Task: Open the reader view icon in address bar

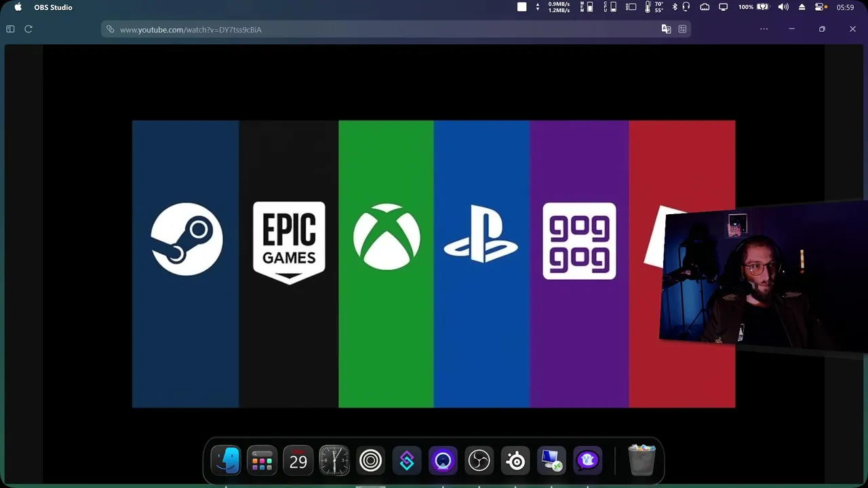Action: pyautogui.click(x=682, y=29)
